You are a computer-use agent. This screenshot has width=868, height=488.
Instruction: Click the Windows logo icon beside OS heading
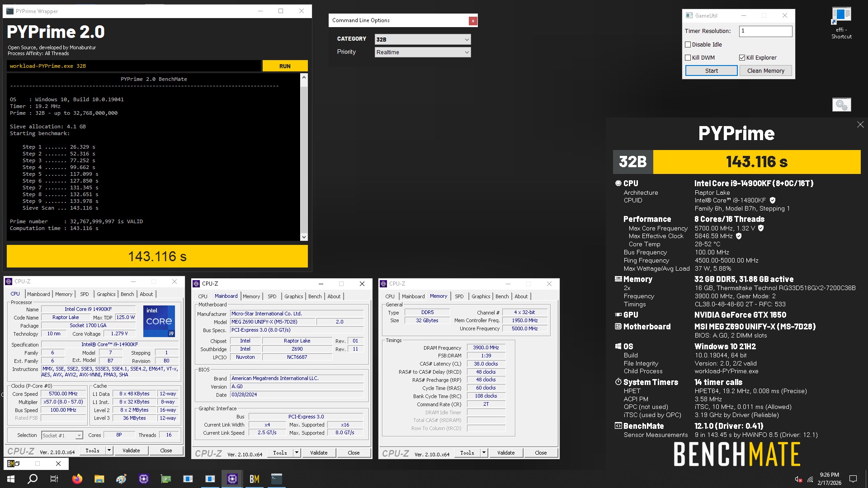(x=618, y=346)
